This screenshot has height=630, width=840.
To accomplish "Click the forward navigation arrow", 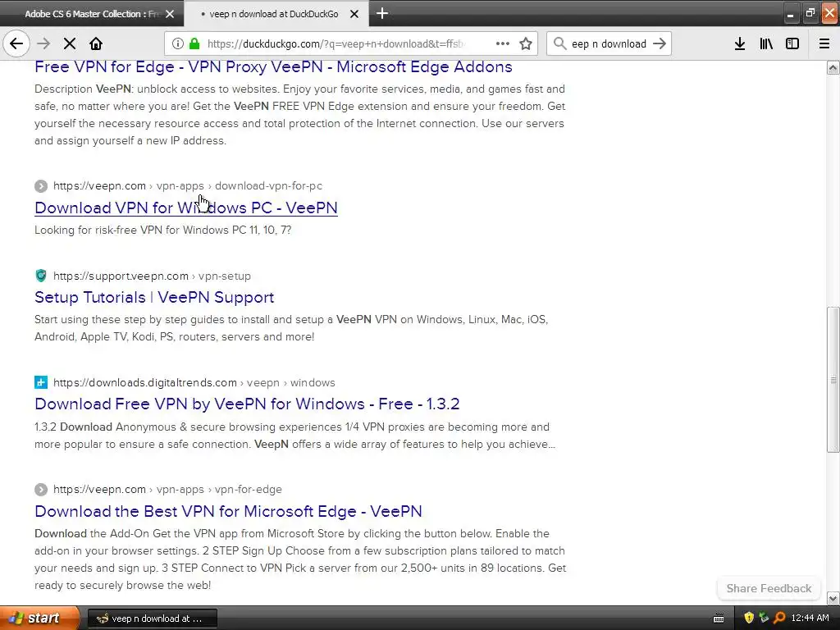I will (43, 43).
